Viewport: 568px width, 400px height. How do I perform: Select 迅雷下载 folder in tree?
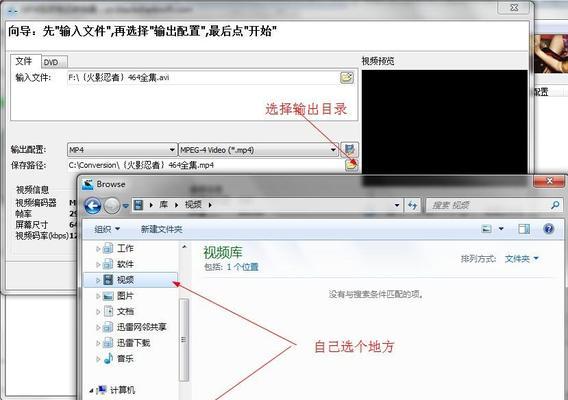point(134,343)
